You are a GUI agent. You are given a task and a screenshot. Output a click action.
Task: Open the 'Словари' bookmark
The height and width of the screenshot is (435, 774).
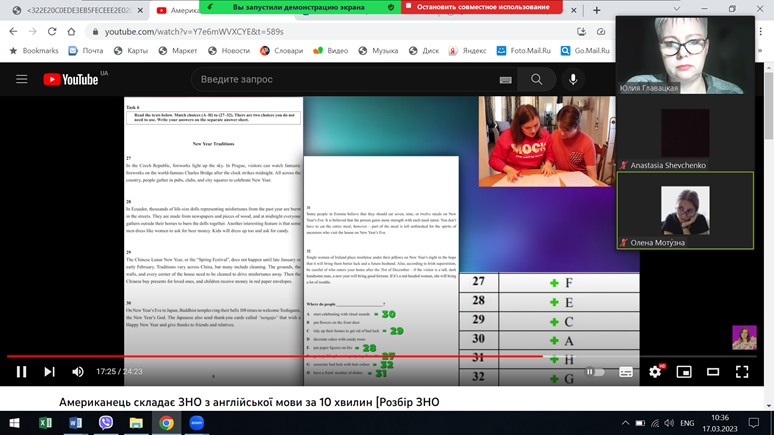coord(281,50)
